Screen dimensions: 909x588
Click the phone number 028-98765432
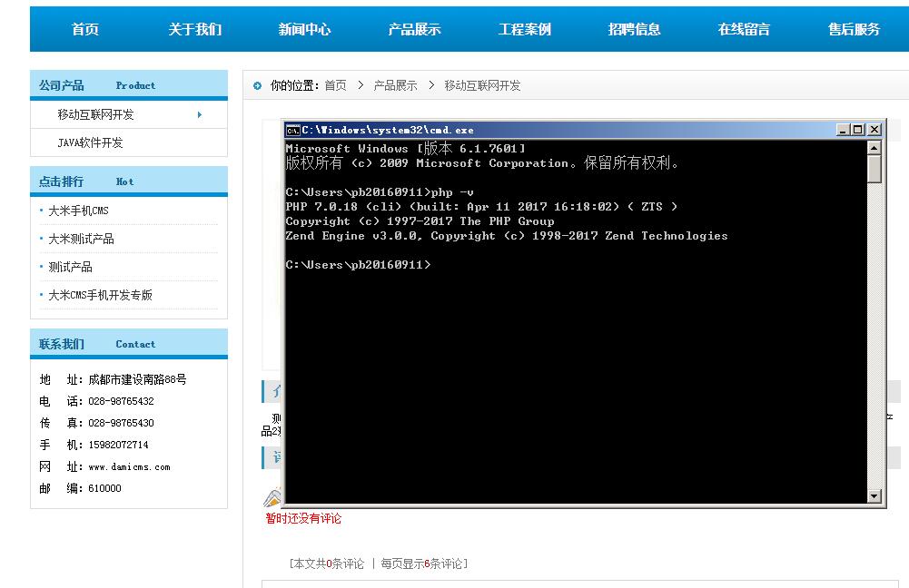pos(121,401)
